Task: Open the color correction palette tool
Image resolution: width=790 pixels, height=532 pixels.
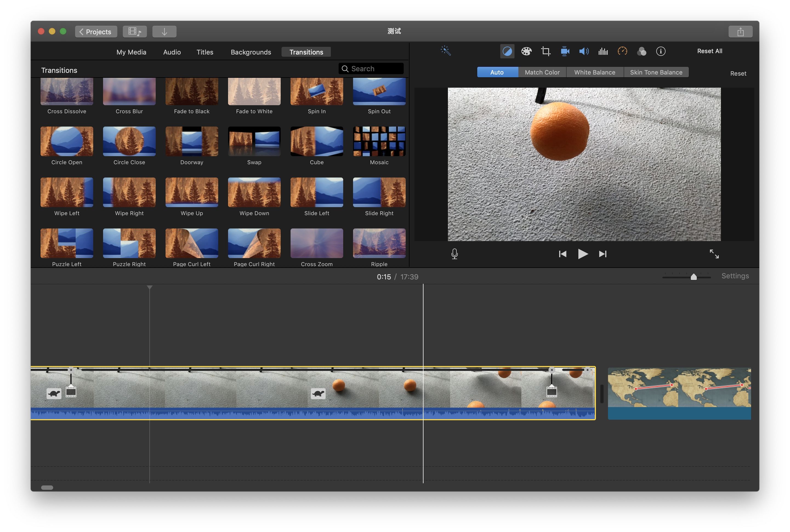Action: 526,51
